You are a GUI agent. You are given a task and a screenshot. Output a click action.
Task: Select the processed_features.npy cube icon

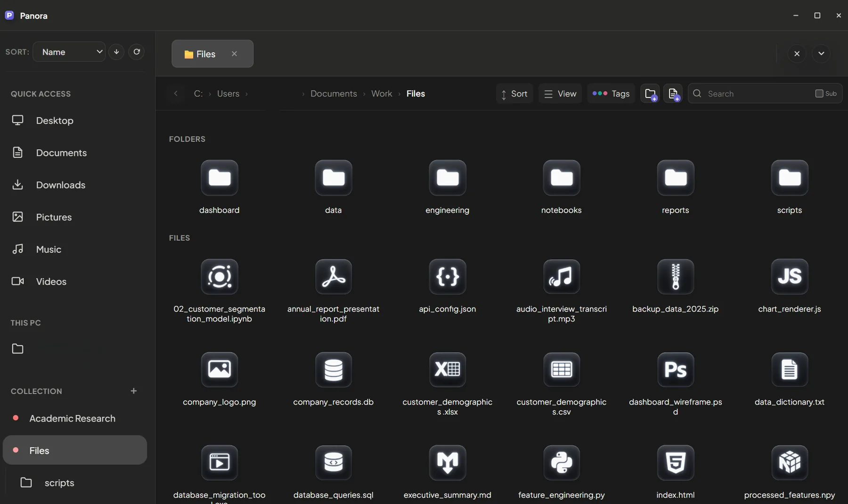[x=790, y=463]
